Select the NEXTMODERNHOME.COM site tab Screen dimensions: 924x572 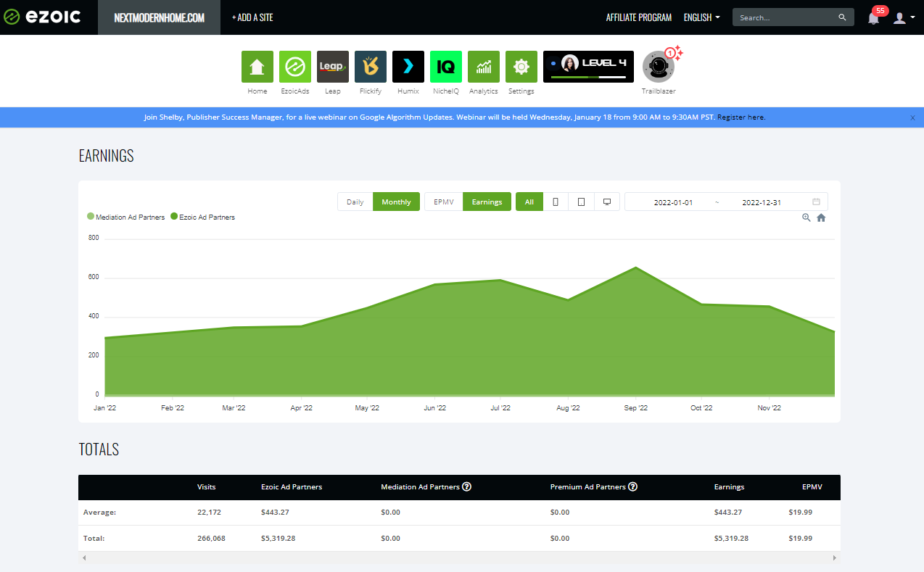coord(160,17)
